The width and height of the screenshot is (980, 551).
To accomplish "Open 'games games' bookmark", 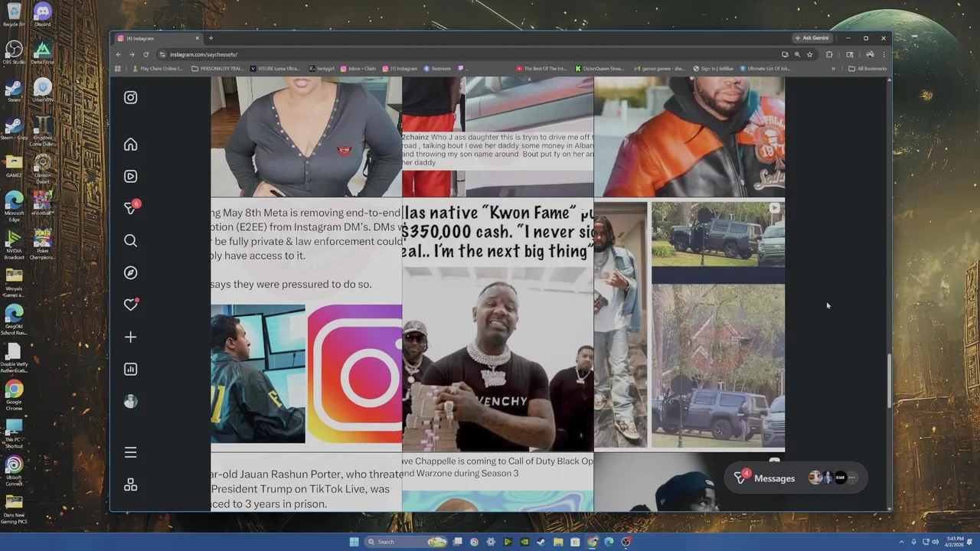I will click(x=659, y=69).
